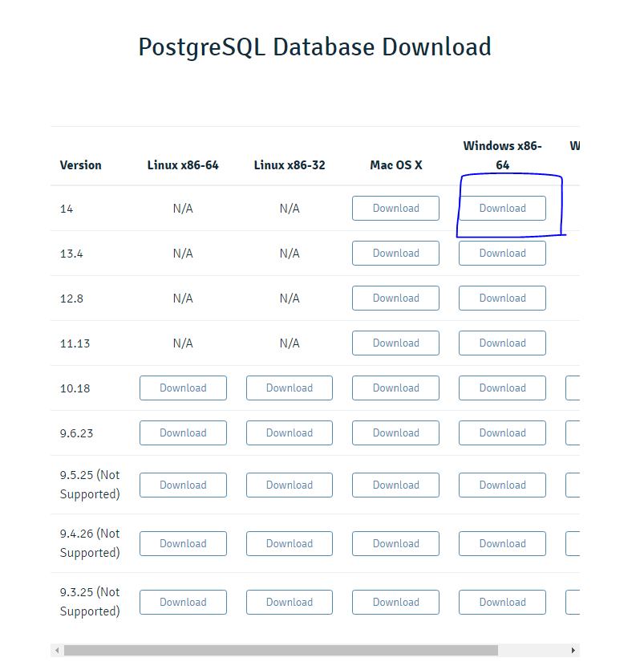This screenshot has height=666, width=644.
Task: Click the PostgreSQL Database Download heading
Action: tap(314, 47)
